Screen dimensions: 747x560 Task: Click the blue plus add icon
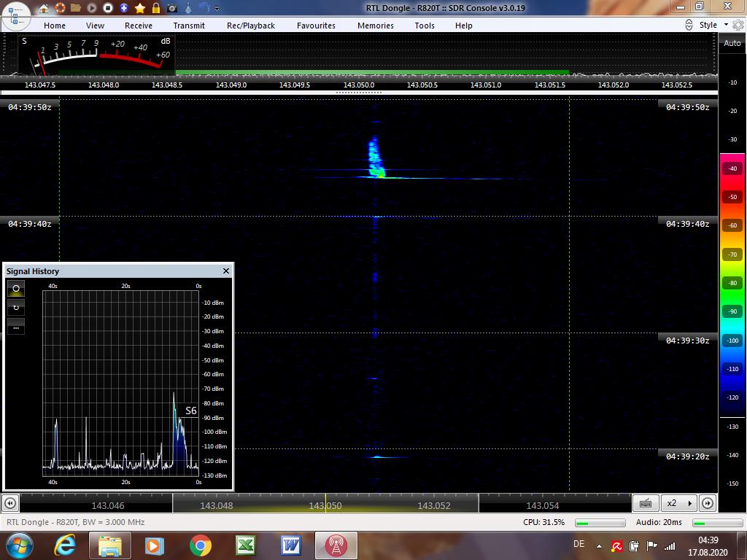click(x=124, y=8)
